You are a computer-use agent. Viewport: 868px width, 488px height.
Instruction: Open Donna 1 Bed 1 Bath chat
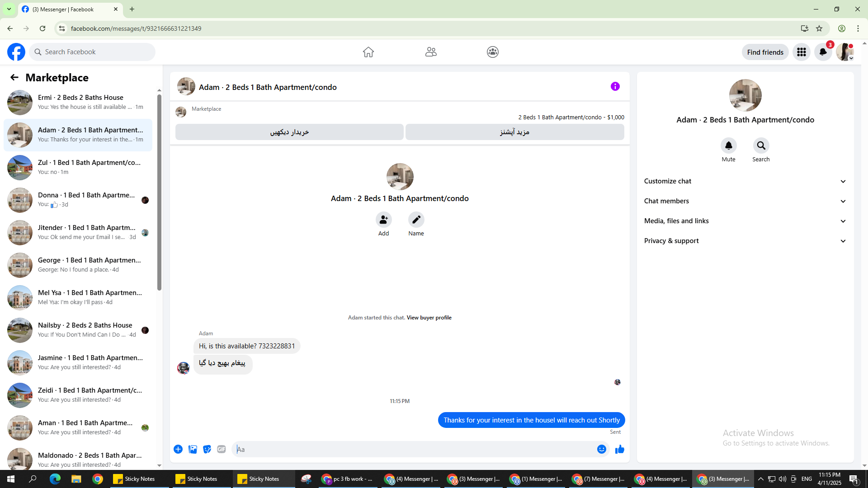[x=78, y=200]
